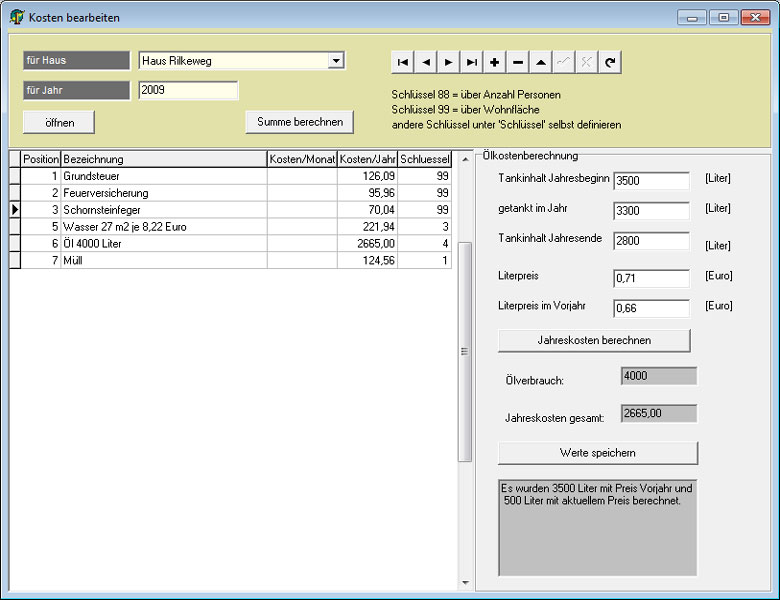The height and width of the screenshot is (600, 780).
Task: Click the 'für Jahr' field showing 2009
Action: [x=188, y=90]
